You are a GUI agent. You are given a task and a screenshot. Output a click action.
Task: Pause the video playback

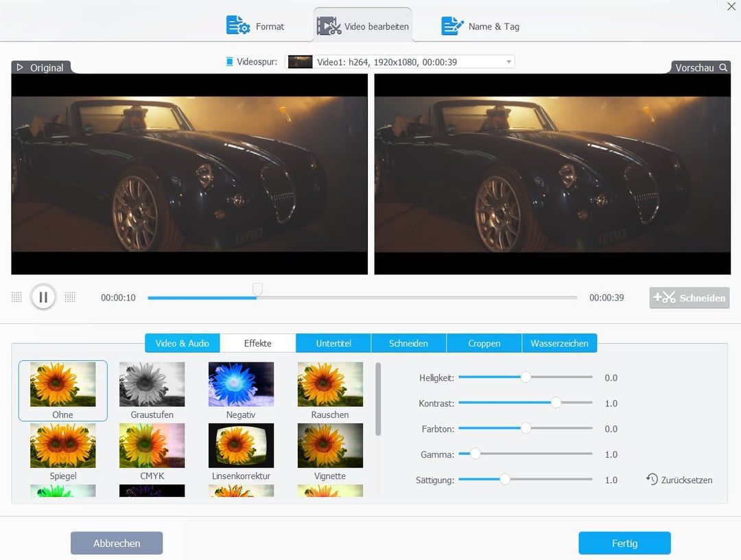[43, 297]
